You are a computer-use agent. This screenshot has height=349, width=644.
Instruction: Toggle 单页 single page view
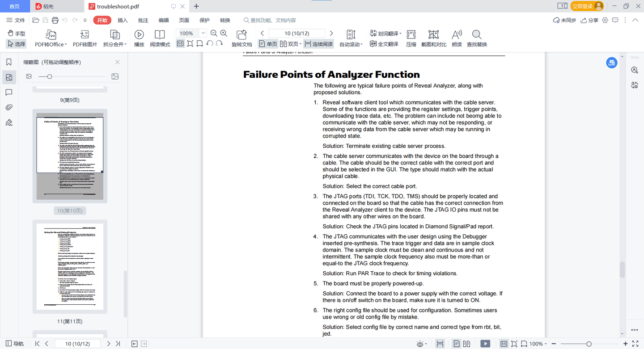tap(268, 44)
